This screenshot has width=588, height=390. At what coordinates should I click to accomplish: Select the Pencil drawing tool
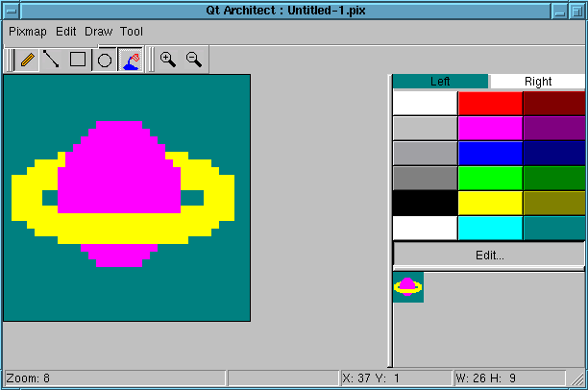coord(27,60)
